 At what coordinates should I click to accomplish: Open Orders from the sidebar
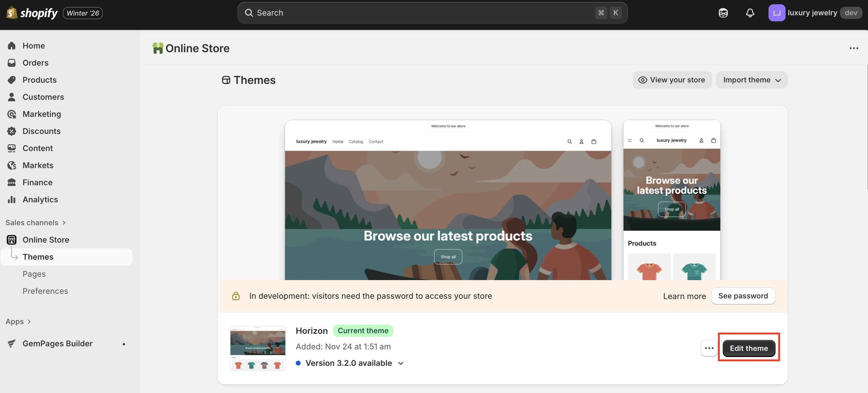[x=35, y=63]
